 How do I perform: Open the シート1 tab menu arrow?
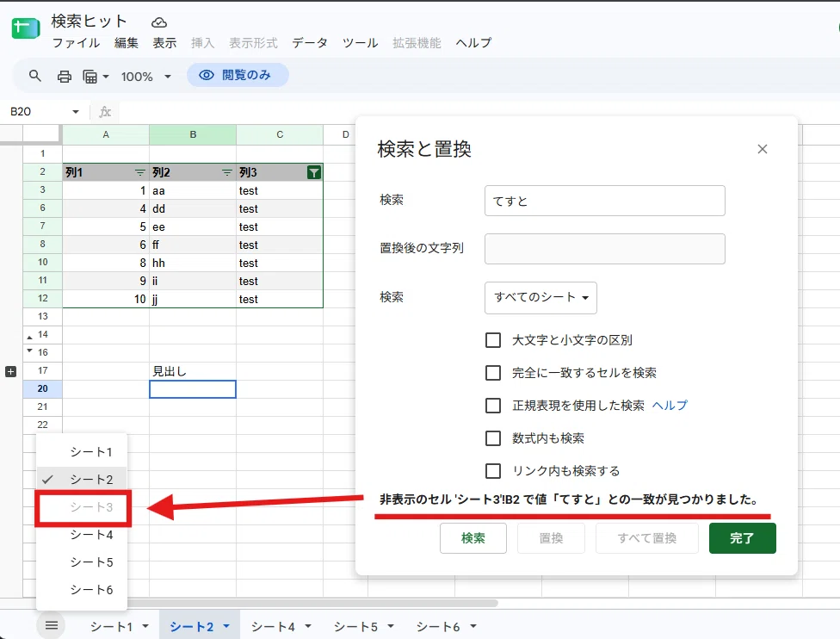[x=145, y=626]
